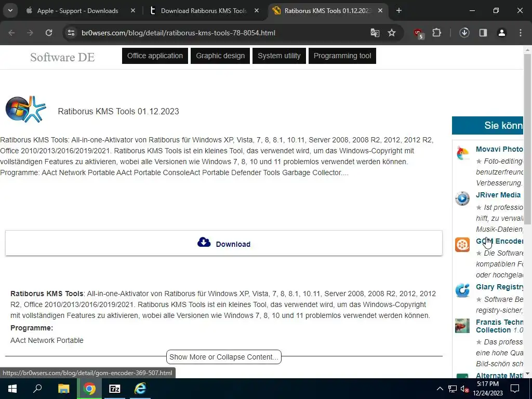Close the active Ratiborus KMS Tools tab
This screenshot has height=399, width=532.
point(380,10)
